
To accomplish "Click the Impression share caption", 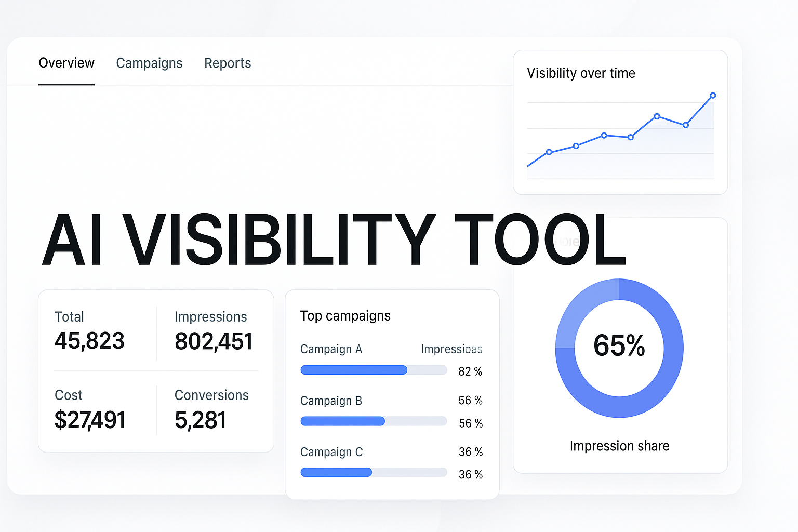I will pyautogui.click(x=619, y=446).
